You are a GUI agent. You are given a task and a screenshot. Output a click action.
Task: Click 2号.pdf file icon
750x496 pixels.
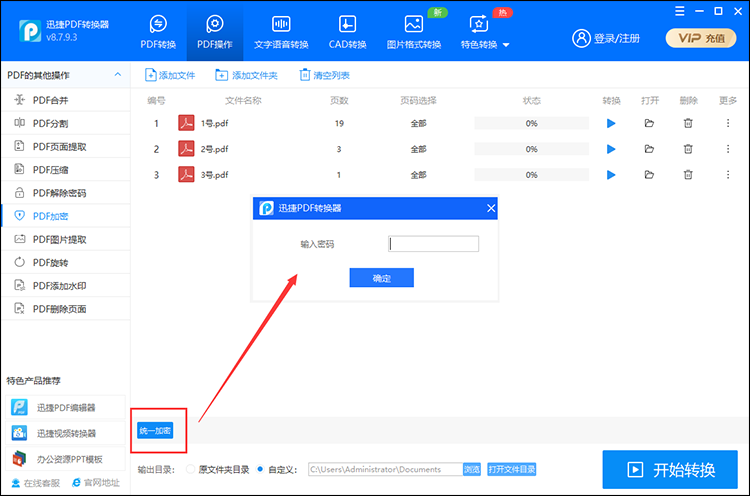[186, 149]
